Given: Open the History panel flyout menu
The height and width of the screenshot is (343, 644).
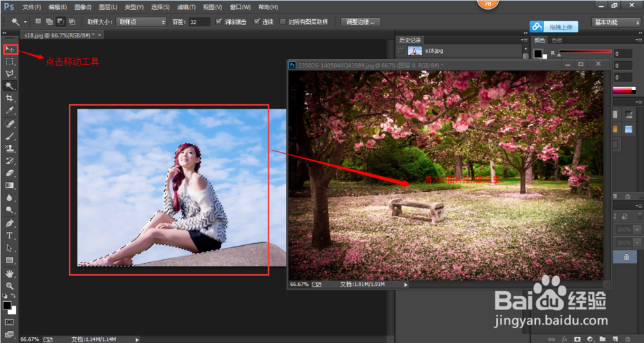Looking at the screenshot, I should 524,40.
